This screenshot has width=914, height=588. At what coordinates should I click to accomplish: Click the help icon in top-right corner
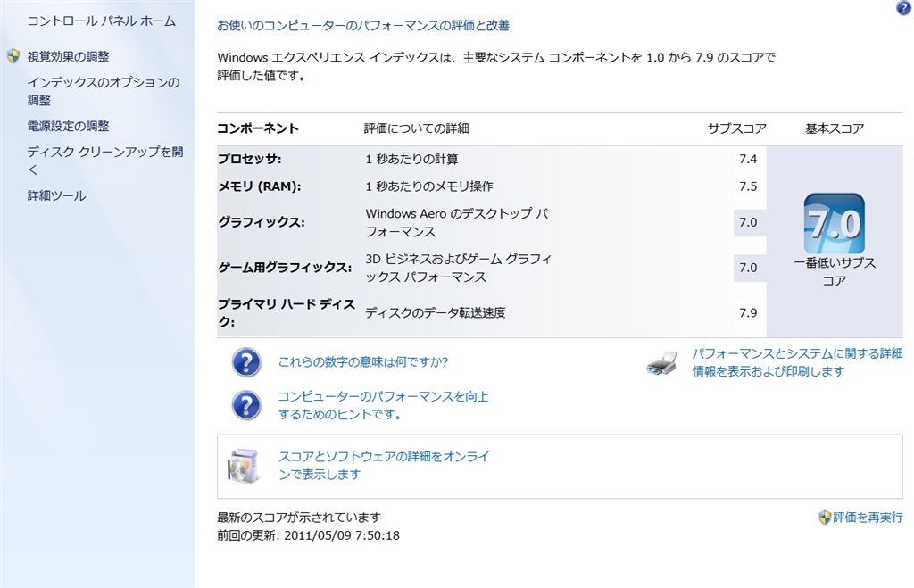click(903, 7)
